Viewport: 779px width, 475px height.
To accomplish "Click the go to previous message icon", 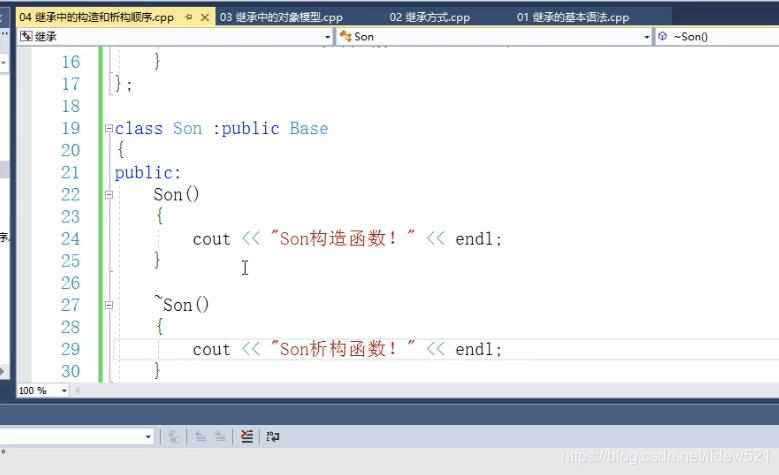I will [201, 437].
